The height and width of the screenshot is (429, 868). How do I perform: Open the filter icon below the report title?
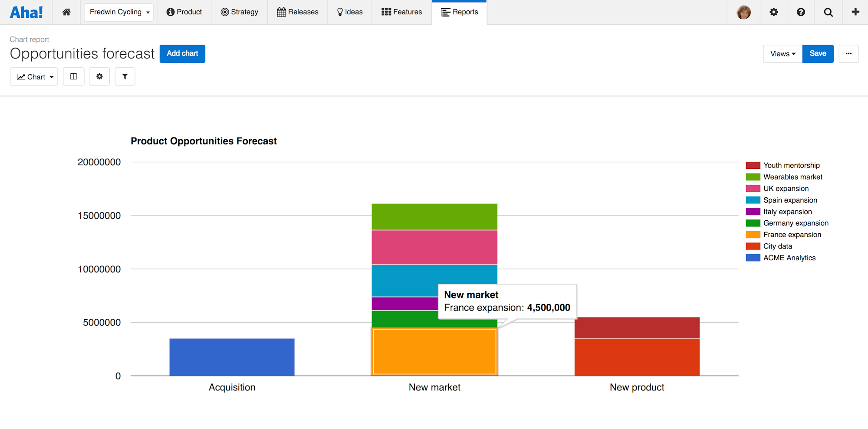click(x=125, y=76)
